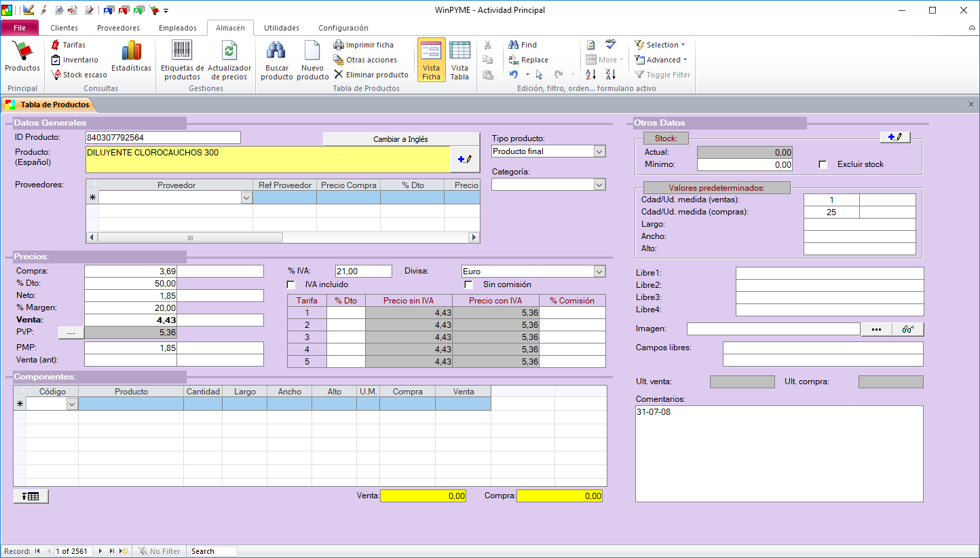Switch to the Proveedores ribbon tab
This screenshot has width=980, height=558.
(x=118, y=28)
